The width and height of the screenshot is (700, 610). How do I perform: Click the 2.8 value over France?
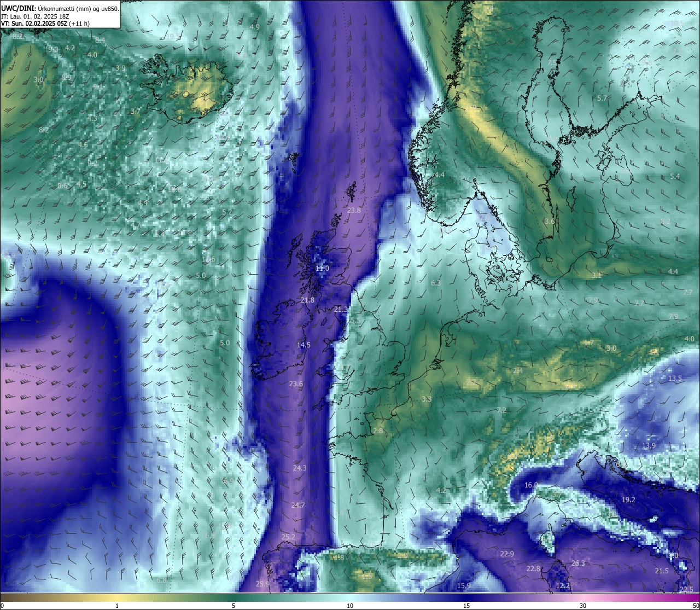(378, 431)
